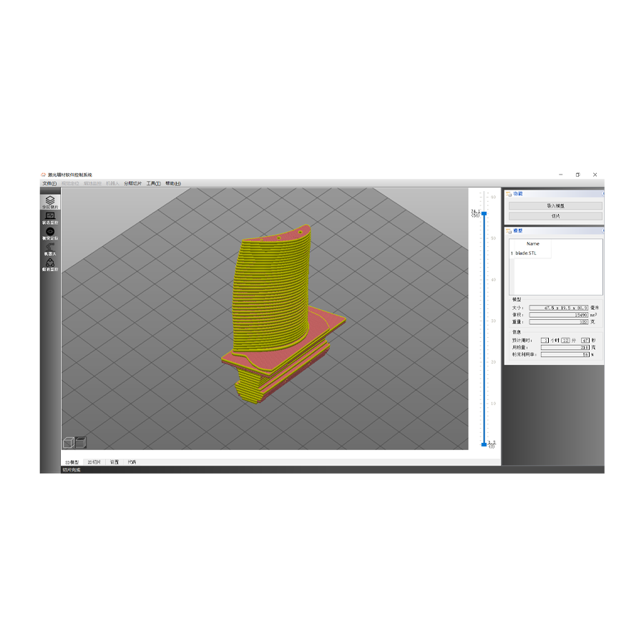Open the 帮助(H) menu
Screen dimensions: 644x644
[173, 183]
